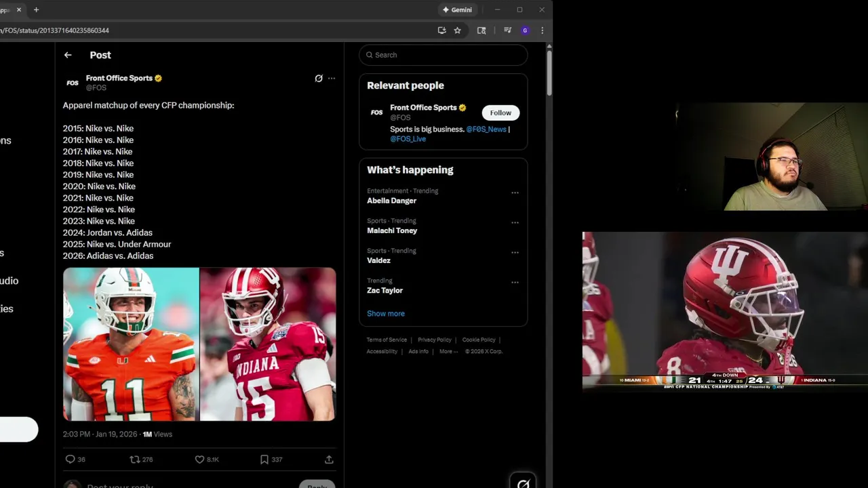Open Accessibility footer link
The width and height of the screenshot is (868, 488).
pos(382,351)
